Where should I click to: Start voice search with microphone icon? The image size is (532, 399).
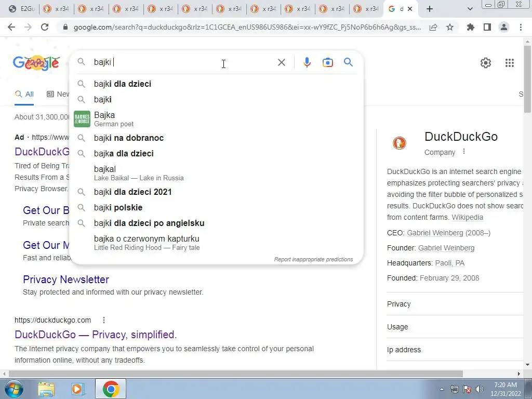point(307,62)
